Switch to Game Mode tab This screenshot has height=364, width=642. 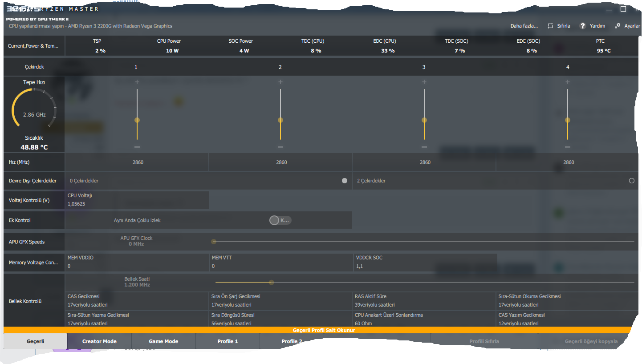tap(163, 341)
